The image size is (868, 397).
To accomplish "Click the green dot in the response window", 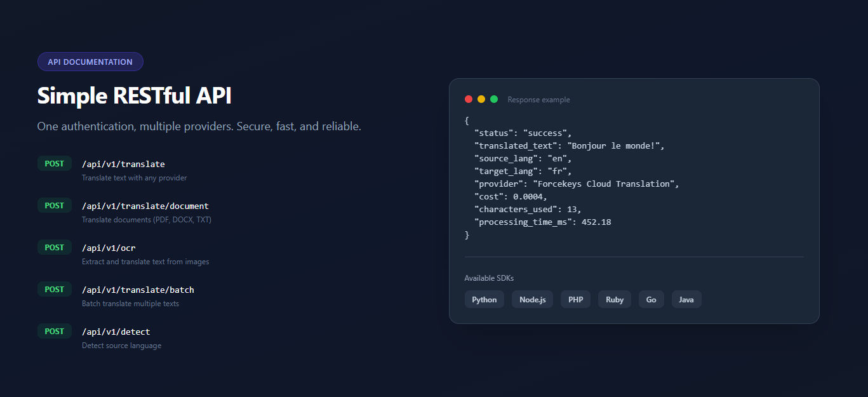I will pyautogui.click(x=494, y=99).
